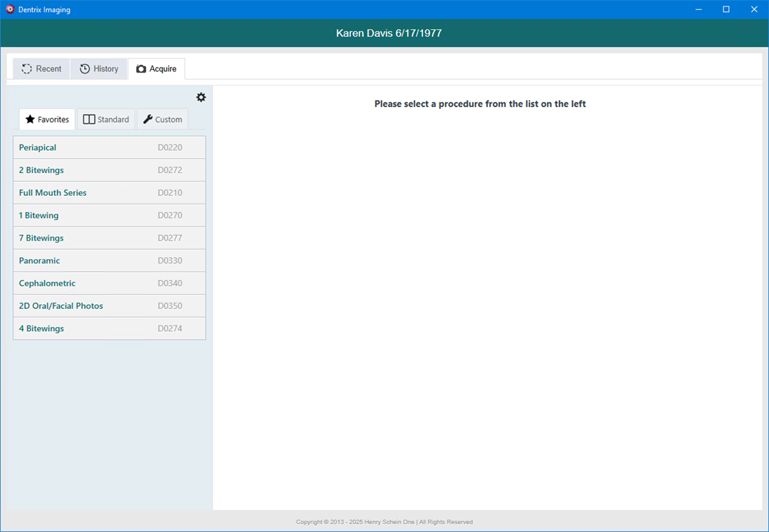Click the Dentrix Imaging app icon in title bar
769x532 pixels.
10,9
